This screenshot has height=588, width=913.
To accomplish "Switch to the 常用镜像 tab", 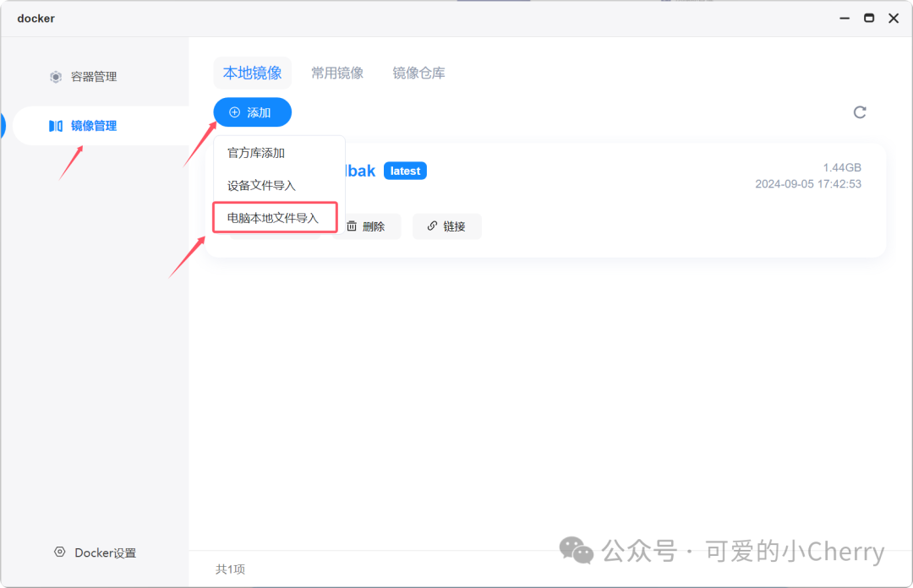I will pos(337,73).
